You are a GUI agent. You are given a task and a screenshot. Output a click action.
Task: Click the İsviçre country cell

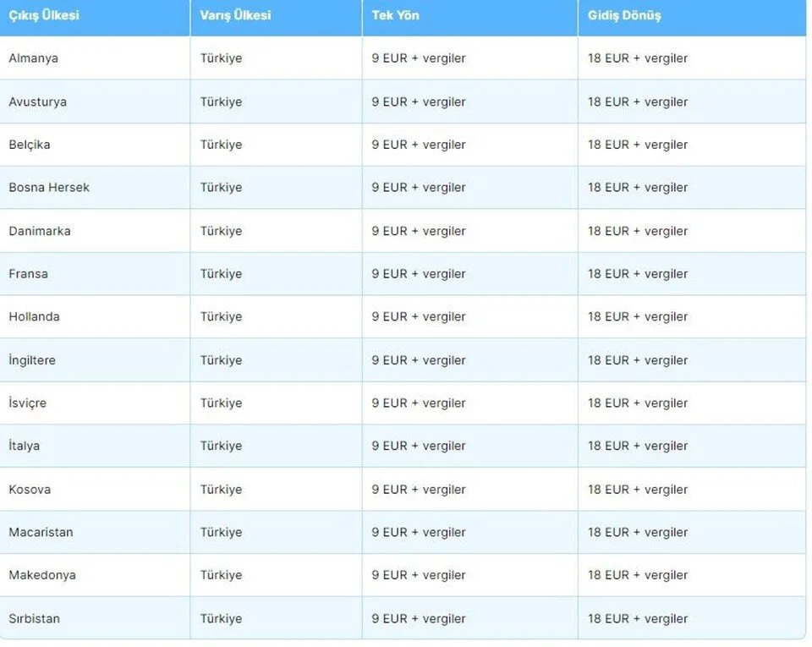pos(28,403)
